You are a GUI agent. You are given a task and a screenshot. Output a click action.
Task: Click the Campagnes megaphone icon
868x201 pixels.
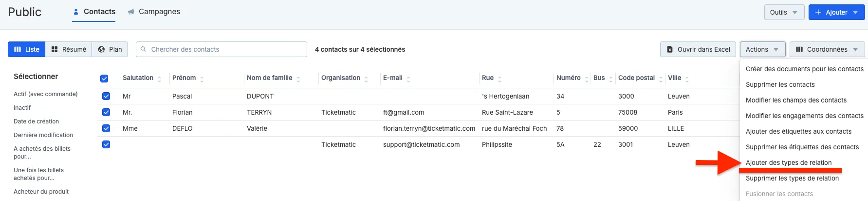131,12
